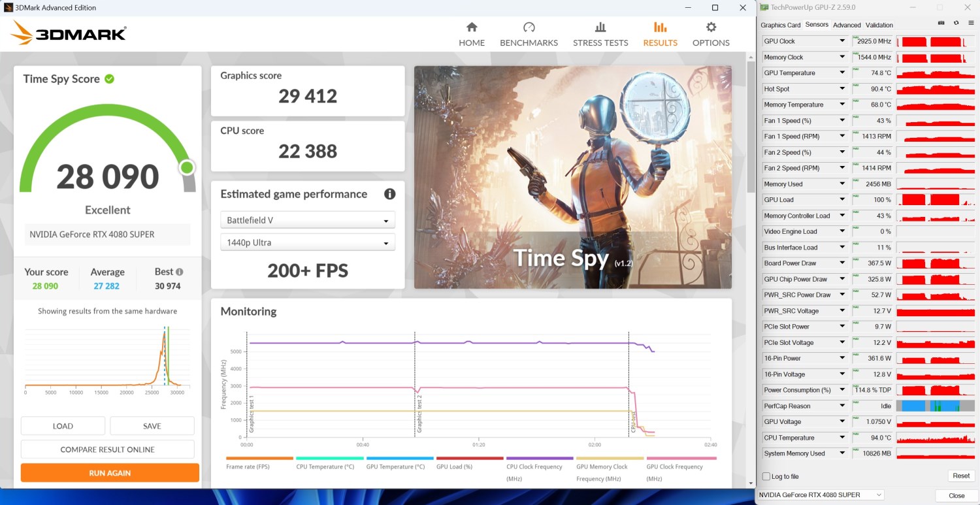This screenshot has height=505, width=980.
Task: Open the 1440p Ultra resolution dropdown
Action: (308, 242)
